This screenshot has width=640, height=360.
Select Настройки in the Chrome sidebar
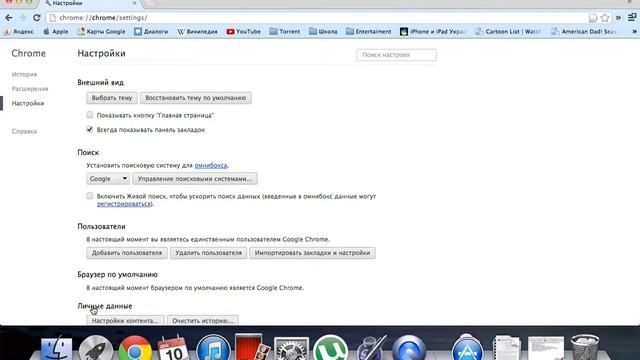[x=28, y=103]
